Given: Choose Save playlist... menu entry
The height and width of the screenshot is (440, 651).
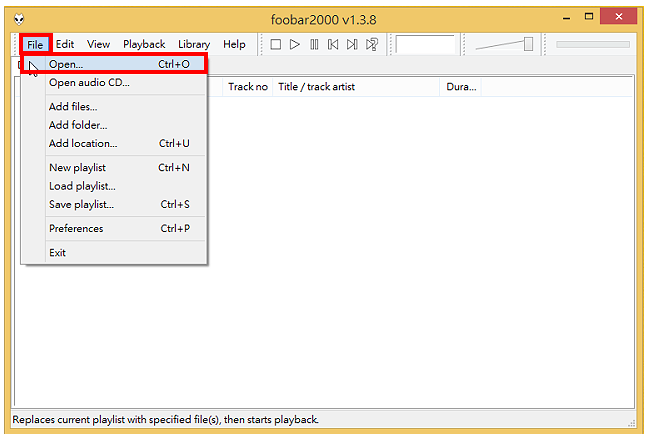Looking at the screenshot, I should pos(114,204).
